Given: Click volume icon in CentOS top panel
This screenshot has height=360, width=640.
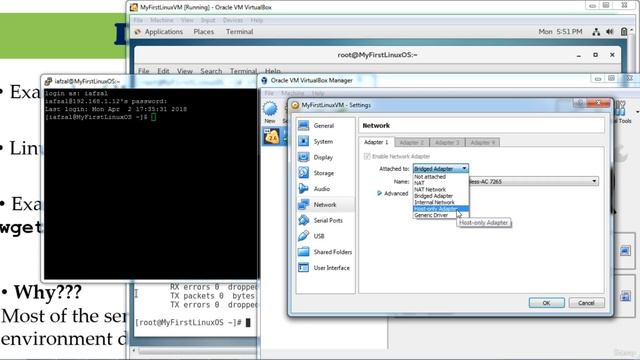Looking at the screenshot, I should tap(609, 32).
